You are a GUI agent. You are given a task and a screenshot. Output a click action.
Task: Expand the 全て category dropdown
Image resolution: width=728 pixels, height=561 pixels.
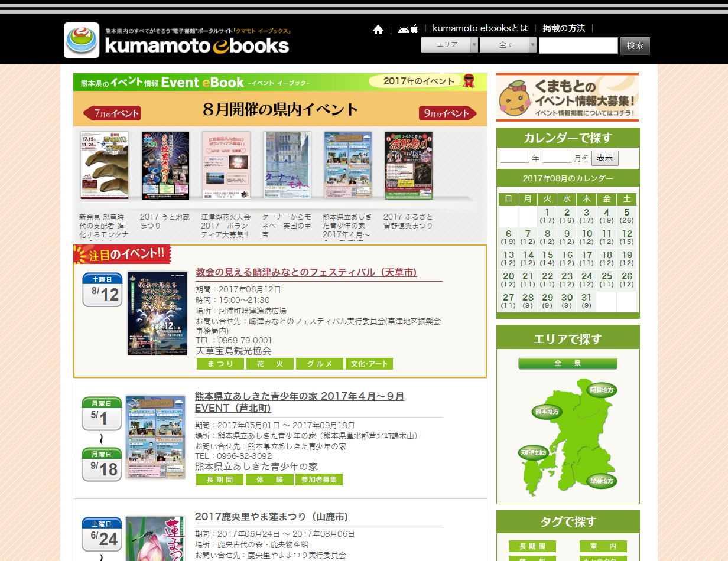click(508, 45)
